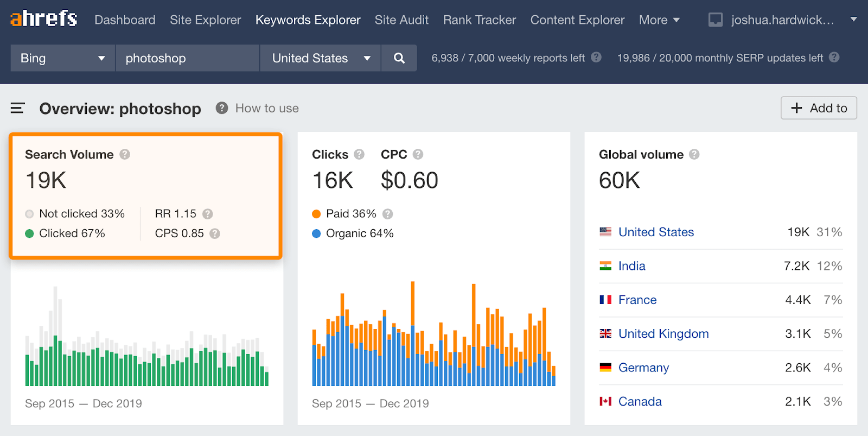Viewport: 868px width, 436px height.
Task: Click the India country link
Action: coord(631,266)
